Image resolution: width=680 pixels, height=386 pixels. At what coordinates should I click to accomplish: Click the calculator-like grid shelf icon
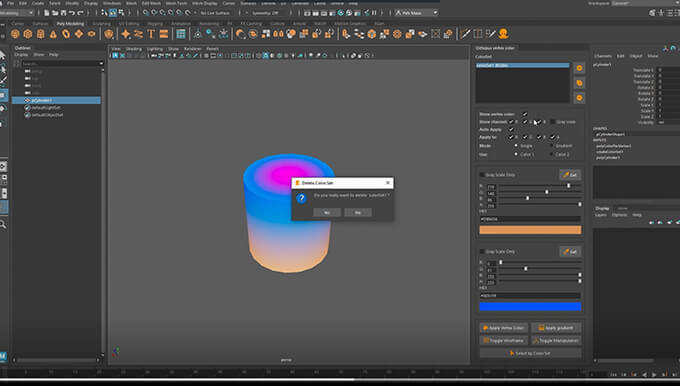[x=181, y=34]
